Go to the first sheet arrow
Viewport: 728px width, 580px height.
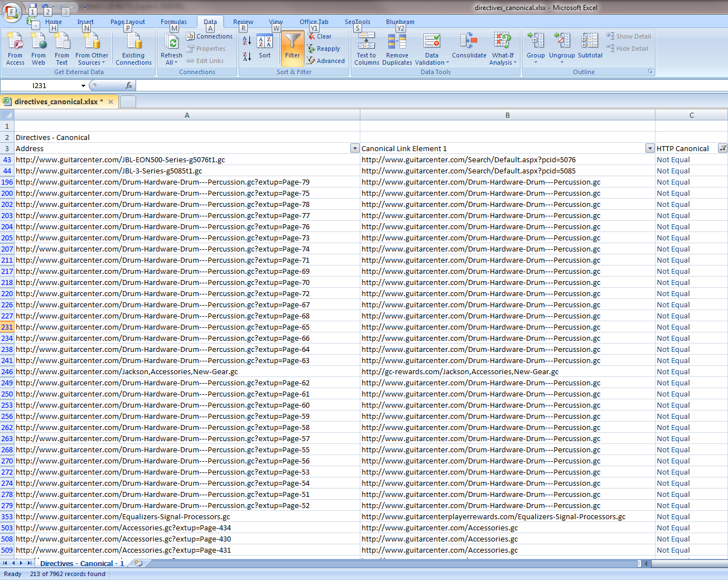(x=6, y=563)
